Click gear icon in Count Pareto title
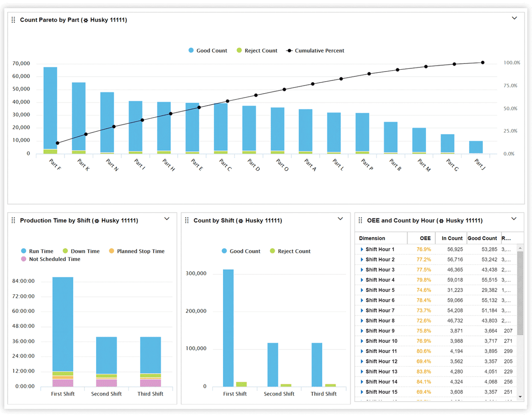This screenshot has height=415, width=532. pyautogui.click(x=86, y=20)
